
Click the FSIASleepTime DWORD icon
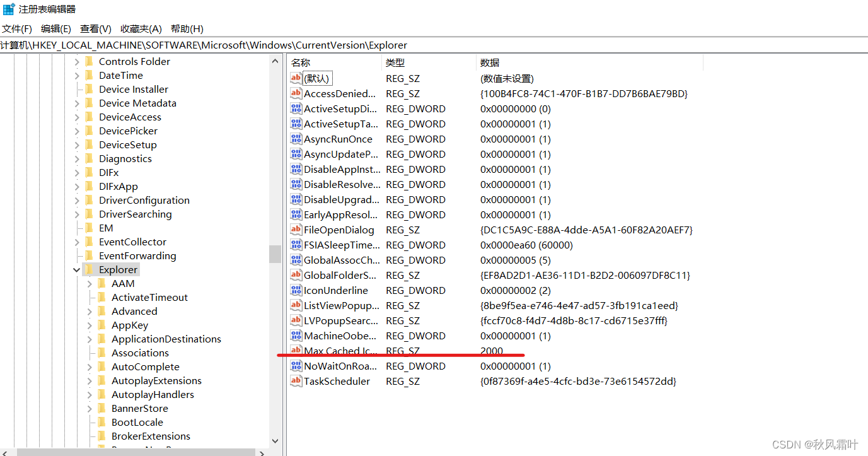296,245
